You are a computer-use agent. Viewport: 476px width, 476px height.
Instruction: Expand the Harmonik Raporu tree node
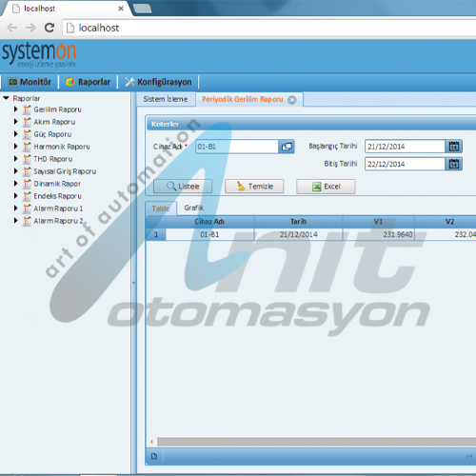tap(15, 147)
